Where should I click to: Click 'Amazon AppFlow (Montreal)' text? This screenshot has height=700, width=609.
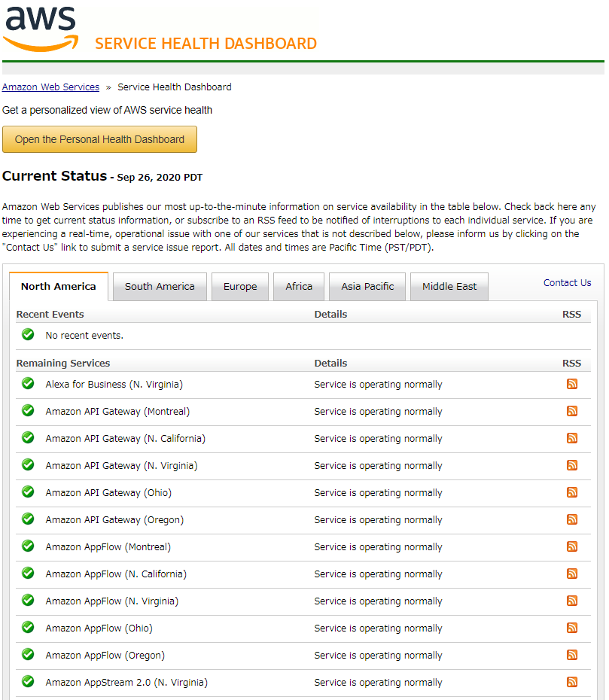point(108,547)
